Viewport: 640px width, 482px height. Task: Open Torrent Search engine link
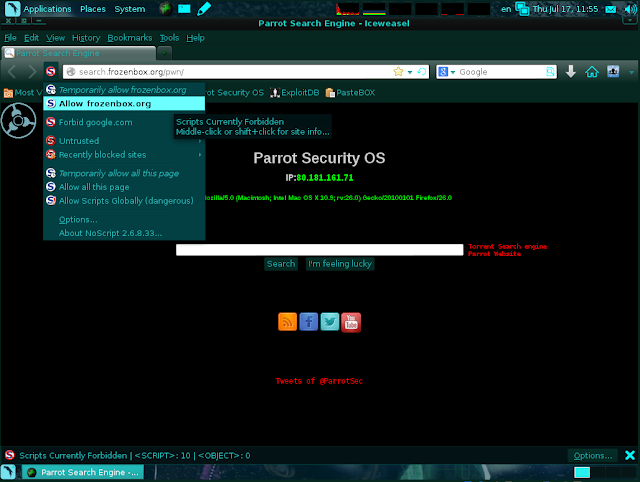point(507,246)
